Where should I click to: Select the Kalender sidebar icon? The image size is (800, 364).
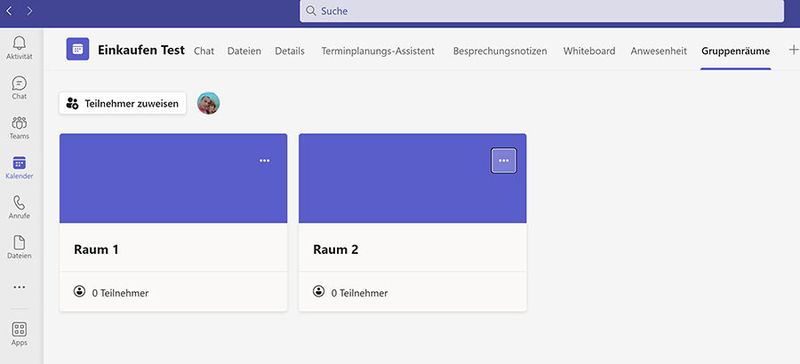pos(19,163)
